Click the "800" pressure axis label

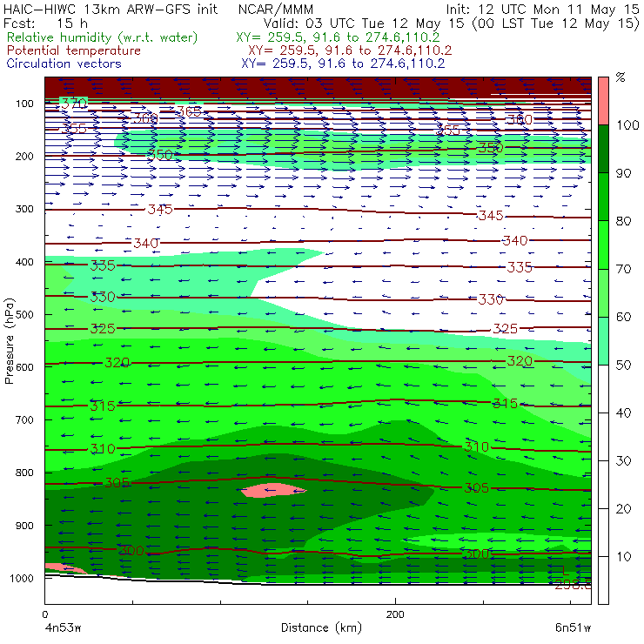coord(24,473)
